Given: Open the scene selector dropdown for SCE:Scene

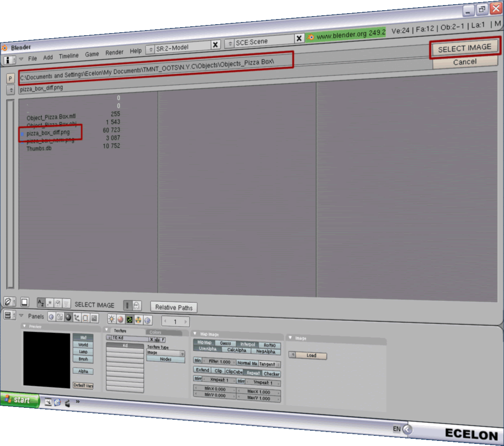Looking at the screenshot, I should 230,43.
